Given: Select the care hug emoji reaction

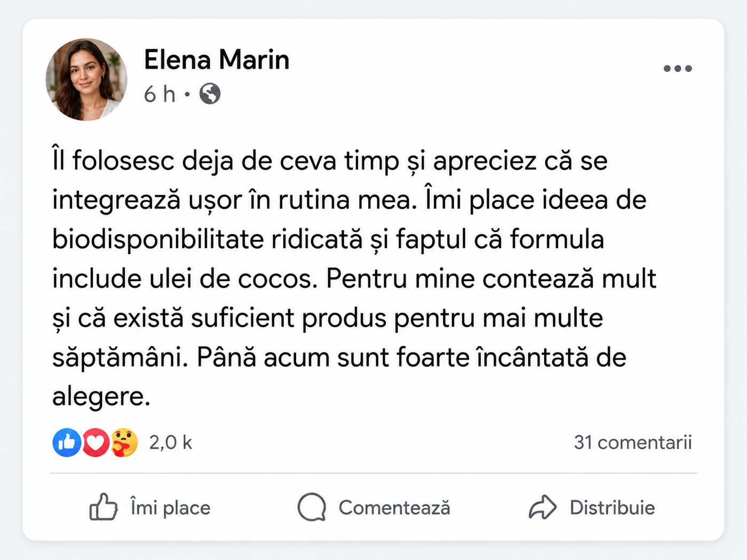Looking at the screenshot, I should pyautogui.click(x=124, y=442).
